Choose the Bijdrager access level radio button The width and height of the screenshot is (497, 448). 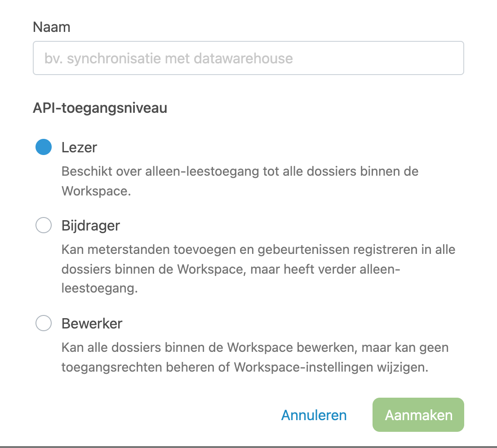pos(44,225)
